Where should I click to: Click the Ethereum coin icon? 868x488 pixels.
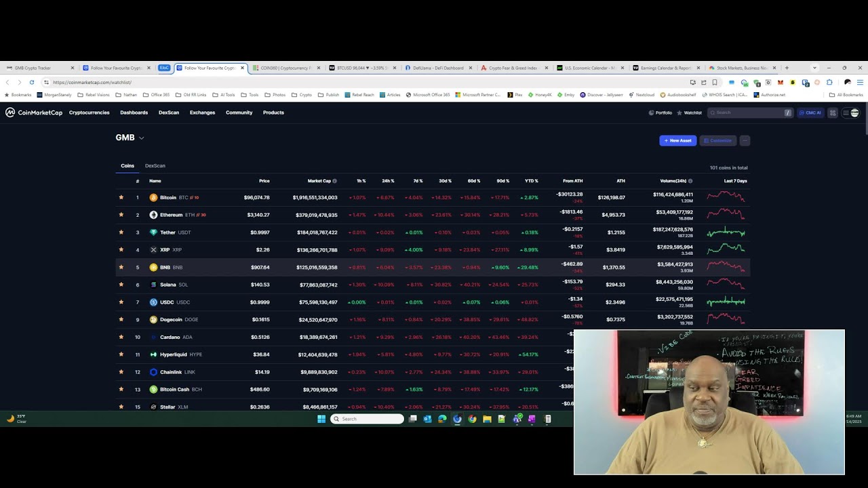click(x=153, y=215)
